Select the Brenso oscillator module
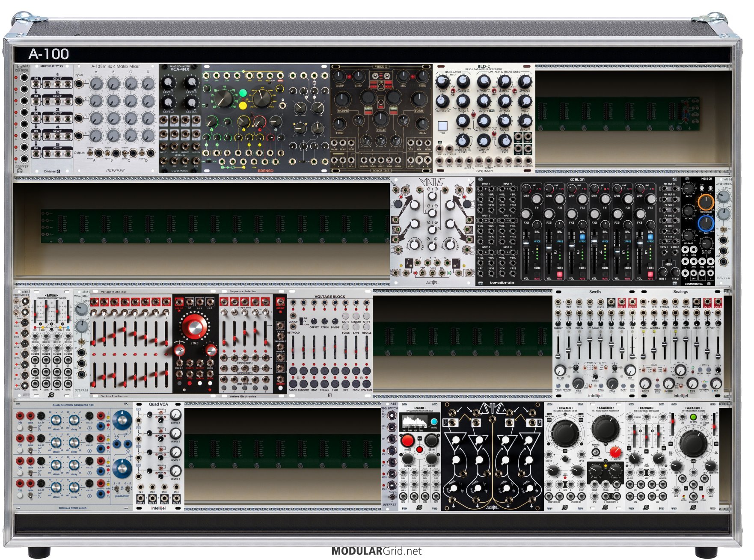The width and height of the screenshot is (754, 560). (x=265, y=119)
